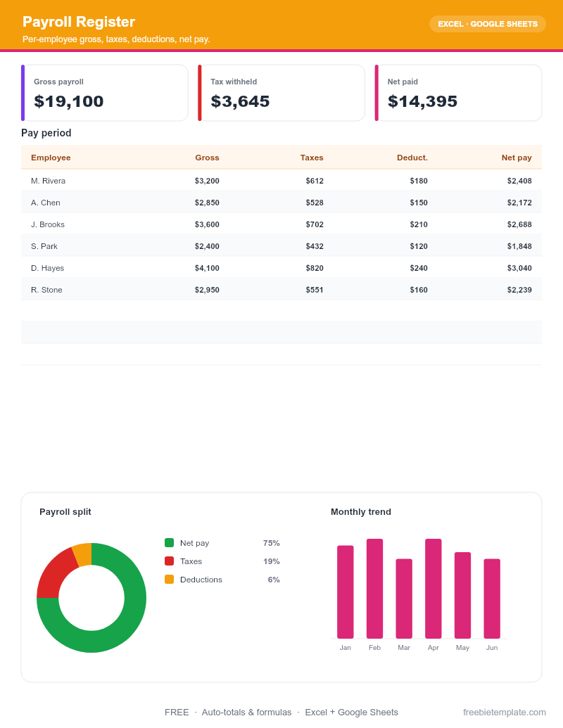Select employee A. Chen
563x728 pixels.
click(46, 203)
